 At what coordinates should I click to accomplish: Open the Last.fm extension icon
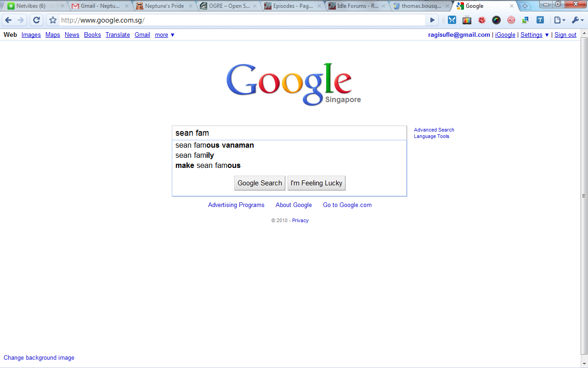[x=511, y=20]
